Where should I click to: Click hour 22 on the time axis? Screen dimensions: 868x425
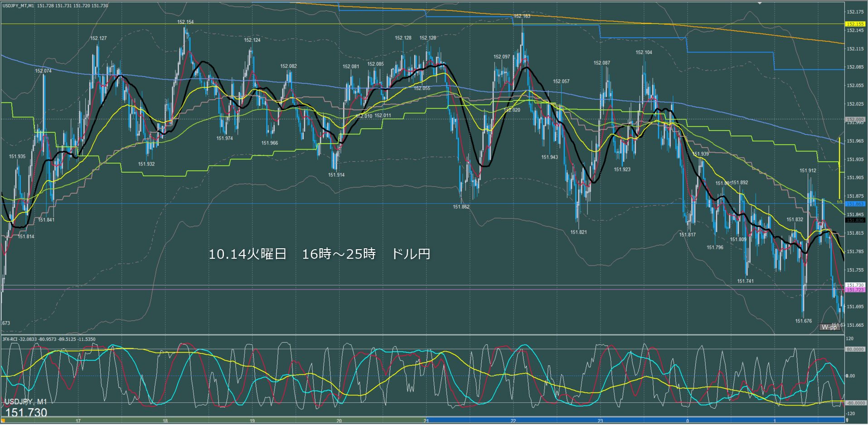(x=513, y=421)
